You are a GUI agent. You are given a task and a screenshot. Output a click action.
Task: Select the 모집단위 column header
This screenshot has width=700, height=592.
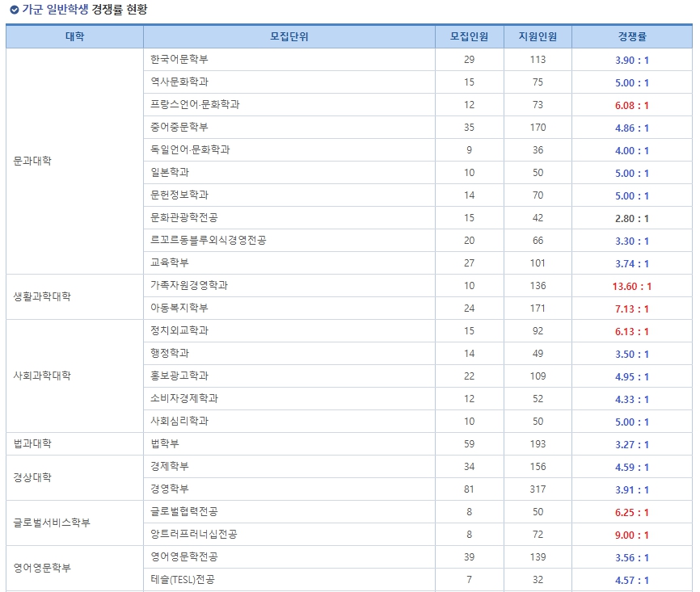(x=289, y=36)
